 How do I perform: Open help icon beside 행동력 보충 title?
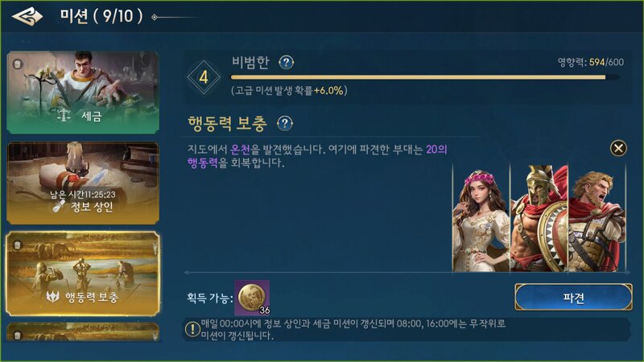coord(285,123)
